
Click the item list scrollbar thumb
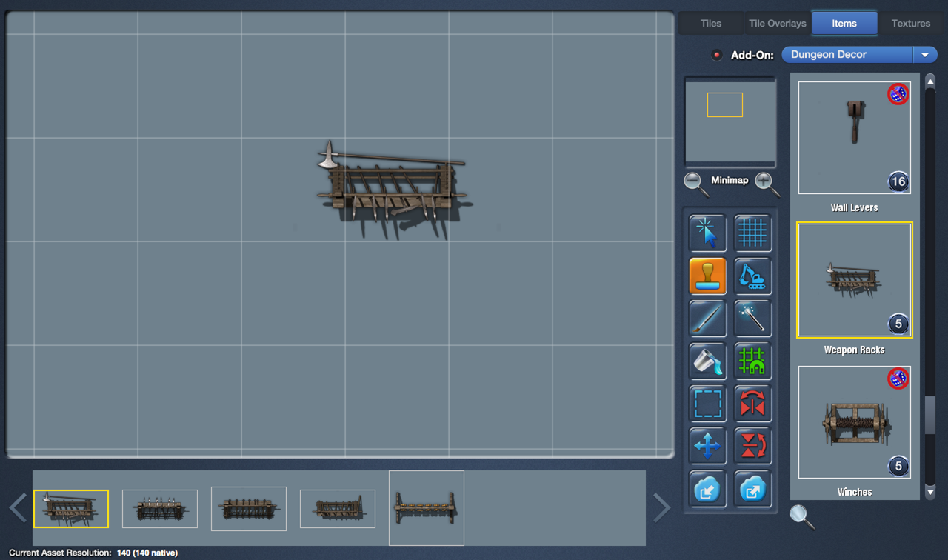pyautogui.click(x=930, y=415)
